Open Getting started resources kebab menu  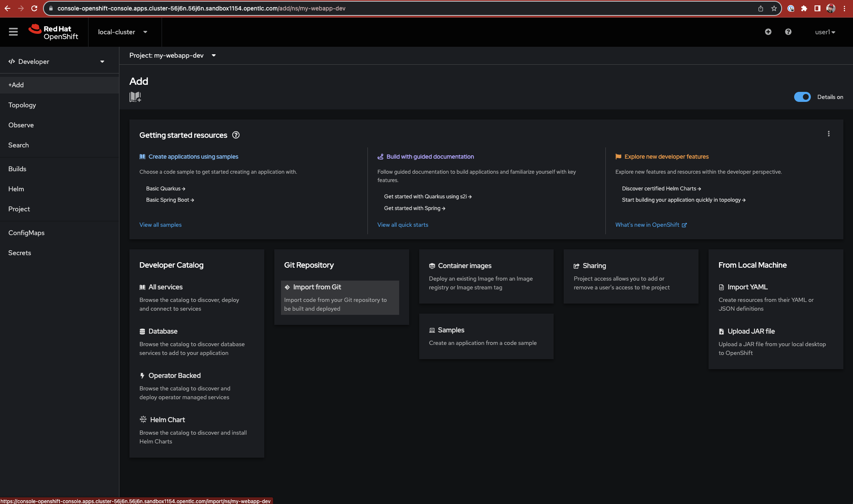tap(828, 134)
